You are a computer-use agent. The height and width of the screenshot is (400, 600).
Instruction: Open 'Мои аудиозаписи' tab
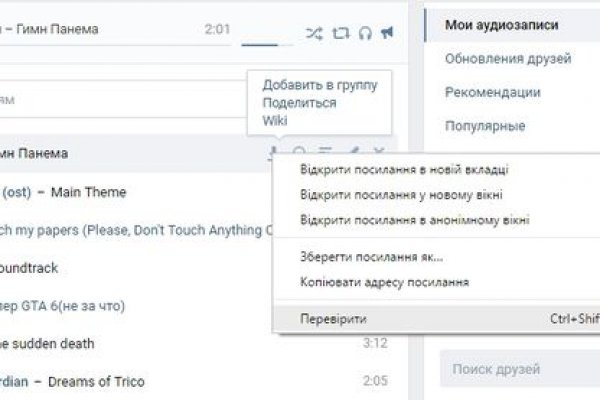pyautogui.click(x=501, y=24)
